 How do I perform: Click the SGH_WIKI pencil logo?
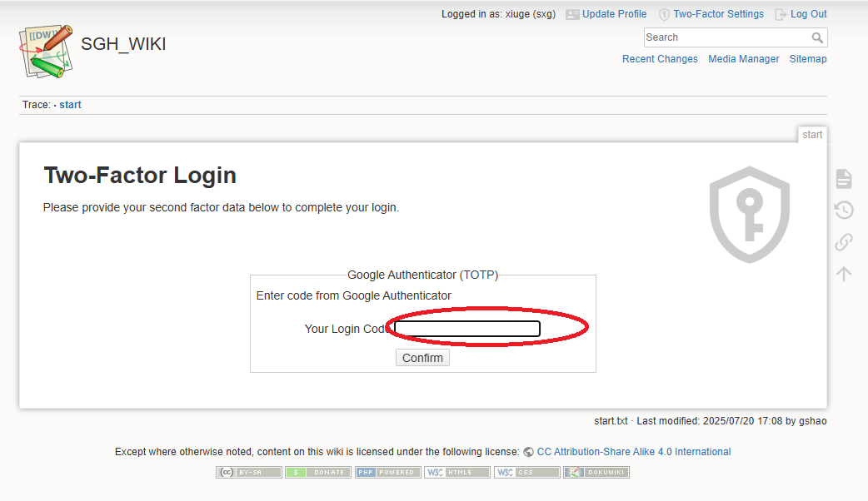[45, 51]
